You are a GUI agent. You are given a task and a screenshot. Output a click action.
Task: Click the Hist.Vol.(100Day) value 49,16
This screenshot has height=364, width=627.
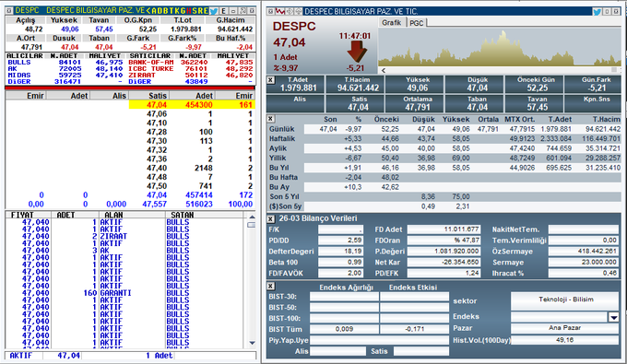(564, 340)
